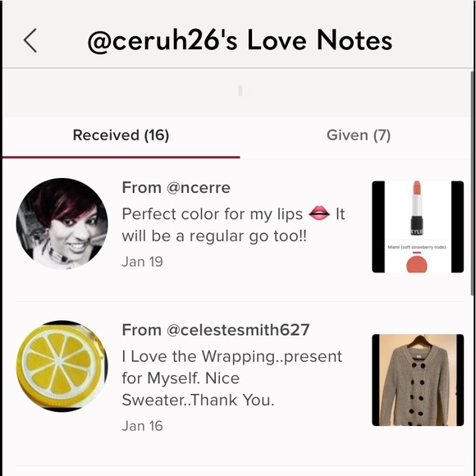Click the coral color swatch in lipstick image
This screenshot has height=476, width=476.
pos(417,264)
